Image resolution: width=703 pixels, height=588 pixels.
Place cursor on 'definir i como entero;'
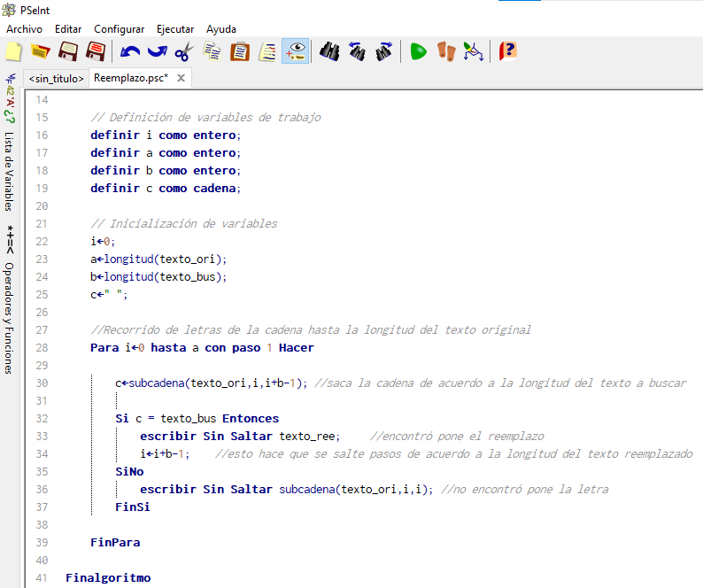166,135
